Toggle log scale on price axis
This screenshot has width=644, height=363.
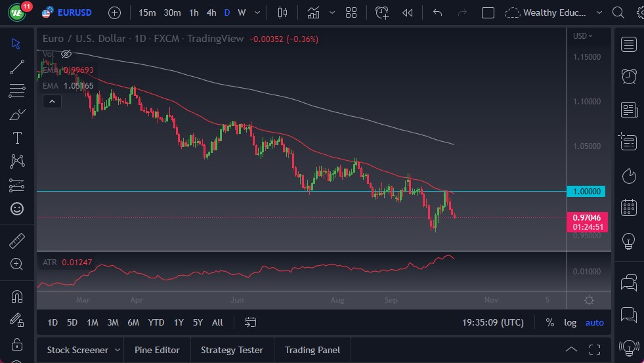(570, 322)
